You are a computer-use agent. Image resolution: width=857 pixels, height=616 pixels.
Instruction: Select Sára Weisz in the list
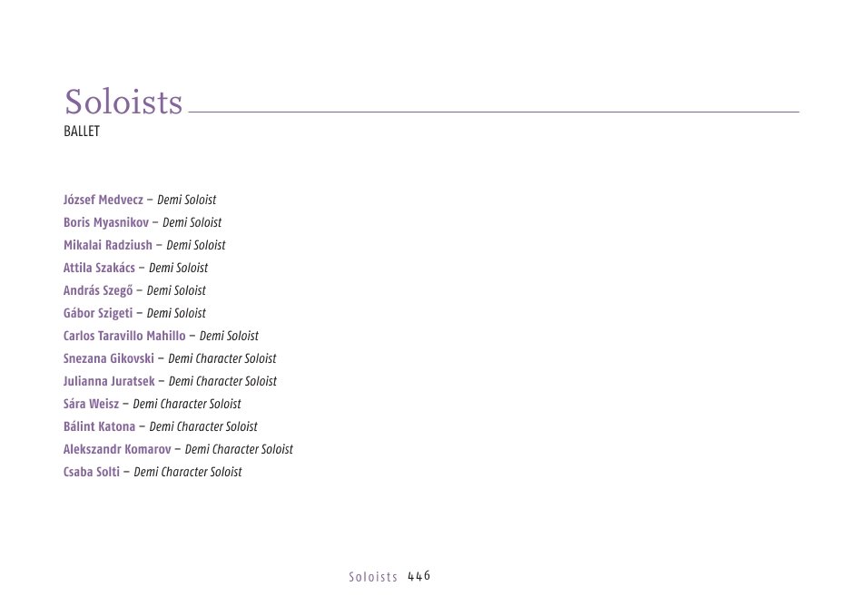tap(92, 404)
